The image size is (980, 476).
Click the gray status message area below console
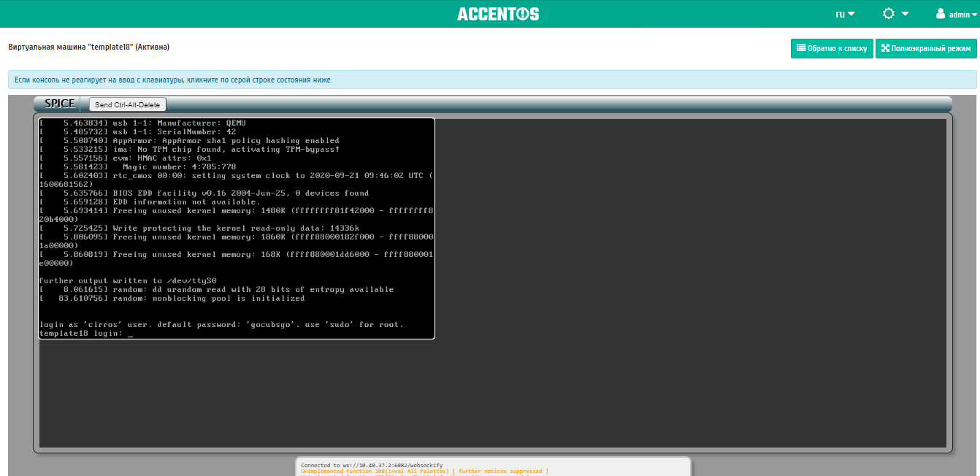point(493,467)
